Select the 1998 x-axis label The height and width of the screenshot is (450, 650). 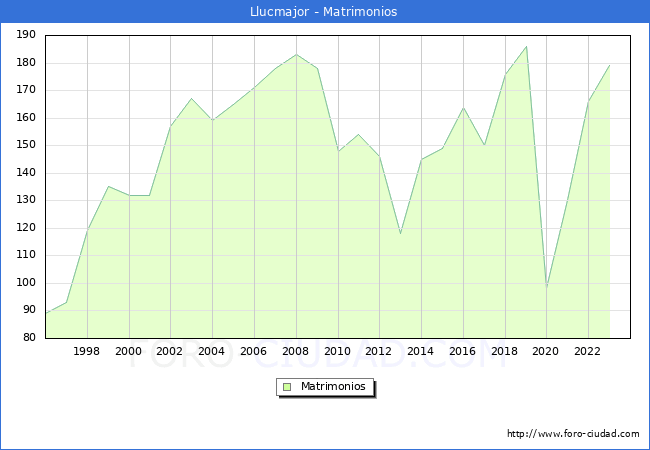pyautogui.click(x=86, y=351)
